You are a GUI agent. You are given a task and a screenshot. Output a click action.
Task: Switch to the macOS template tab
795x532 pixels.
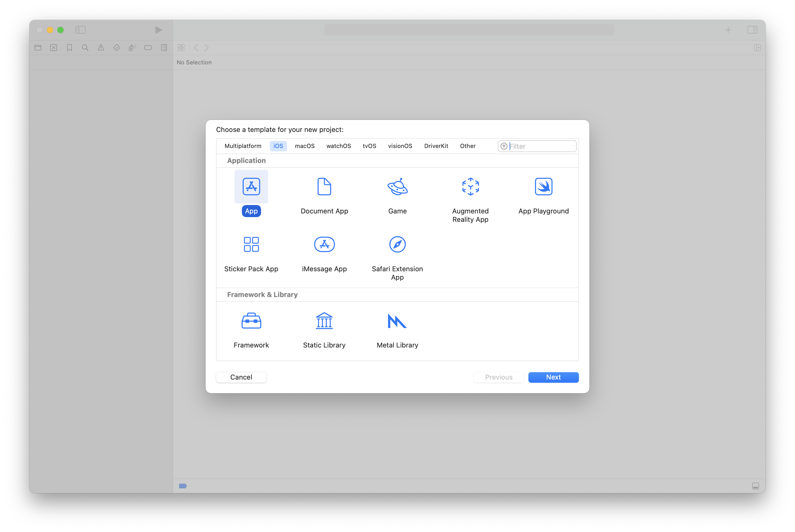tap(304, 146)
